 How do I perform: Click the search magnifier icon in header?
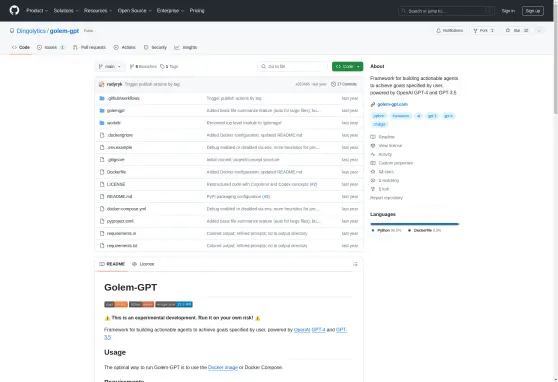tap(404, 11)
